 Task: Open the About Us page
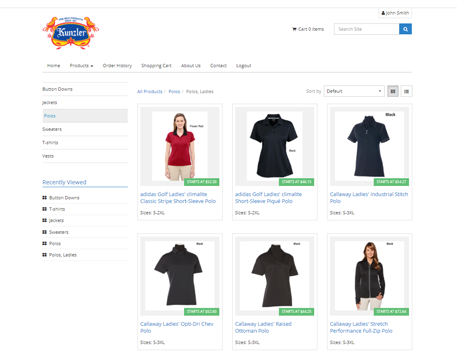191,66
